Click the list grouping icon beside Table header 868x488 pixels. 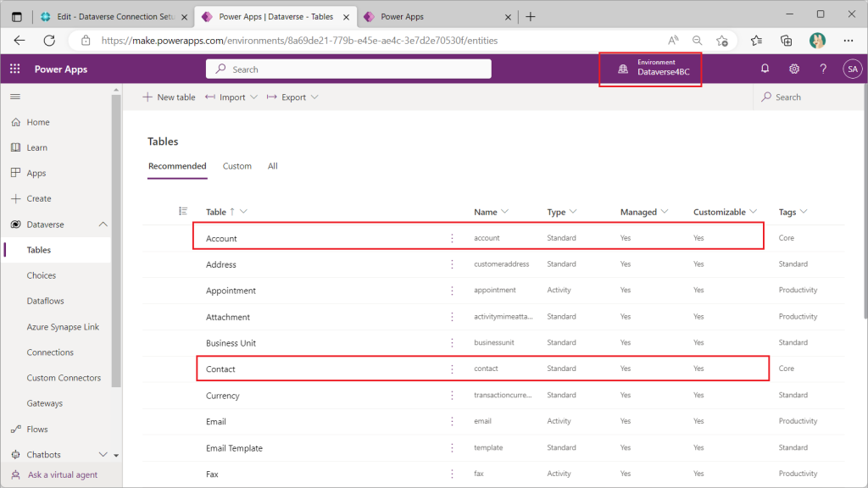point(183,211)
